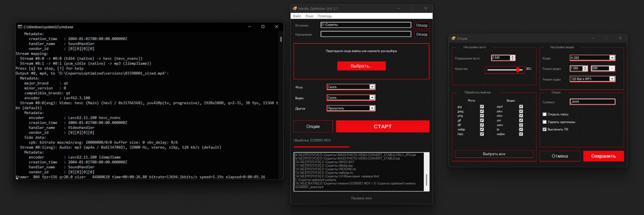This screenshot has width=644, height=215.
Task: Click the Качество slider handle
Action: click(x=517, y=70)
